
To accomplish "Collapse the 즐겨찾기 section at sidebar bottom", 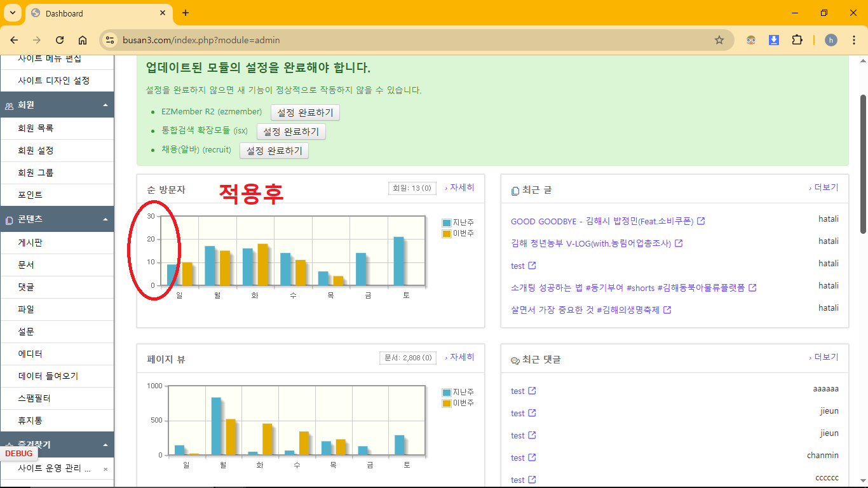I will pos(107,445).
